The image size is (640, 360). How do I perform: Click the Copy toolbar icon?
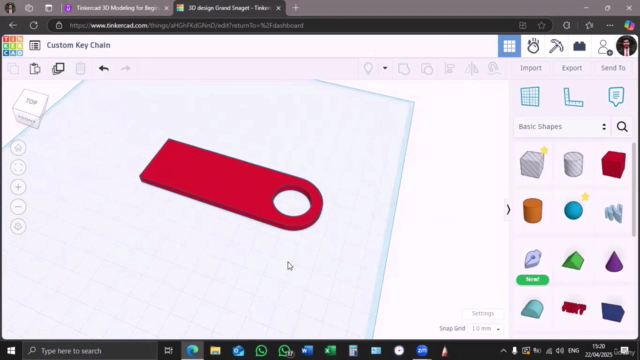pos(13,68)
